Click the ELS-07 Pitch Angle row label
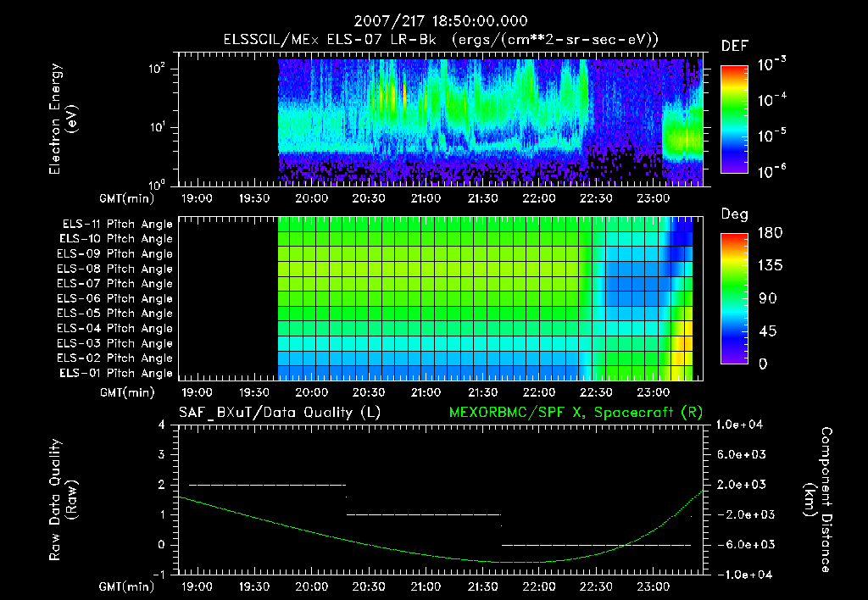The width and height of the screenshot is (868, 600). point(115,283)
